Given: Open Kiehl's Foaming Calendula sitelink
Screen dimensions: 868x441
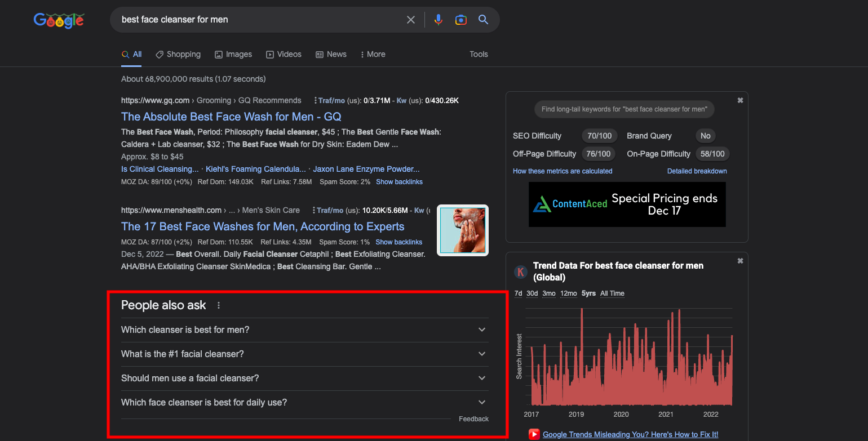Looking at the screenshot, I should (256, 169).
